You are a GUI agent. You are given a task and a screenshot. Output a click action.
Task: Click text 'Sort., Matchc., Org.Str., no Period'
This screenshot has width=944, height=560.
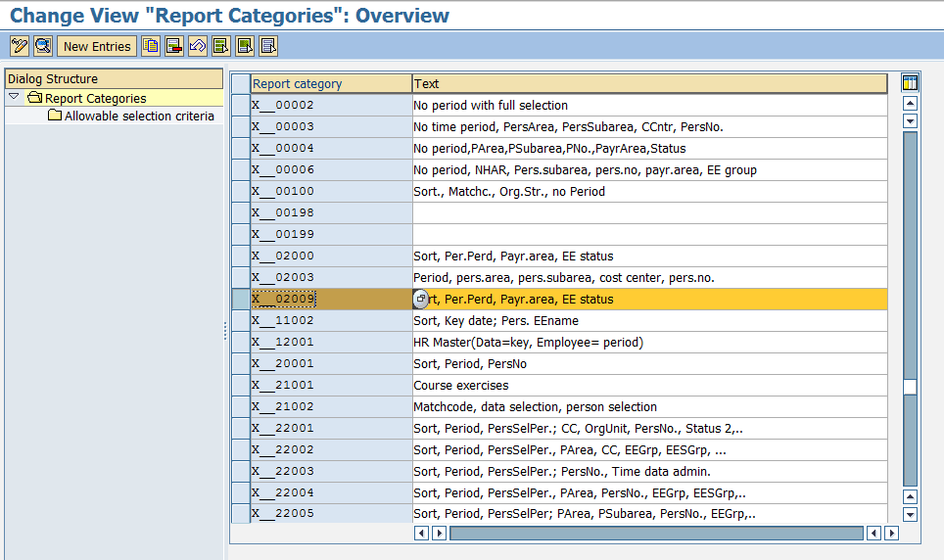click(509, 192)
